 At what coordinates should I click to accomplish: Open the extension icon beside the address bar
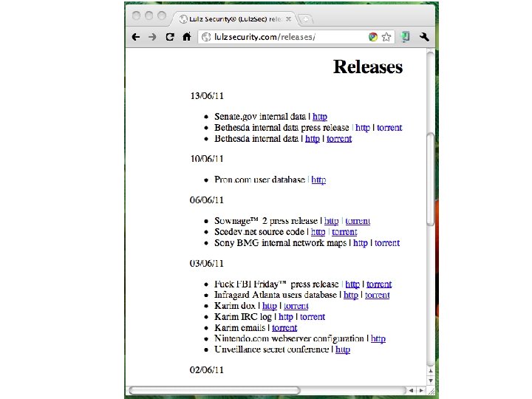click(x=406, y=37)
